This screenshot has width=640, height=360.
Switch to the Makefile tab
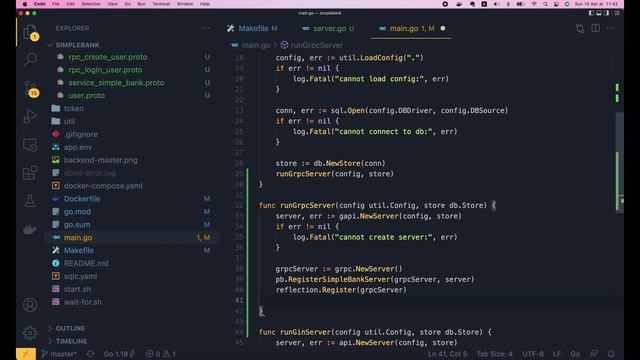click(253, 28)
